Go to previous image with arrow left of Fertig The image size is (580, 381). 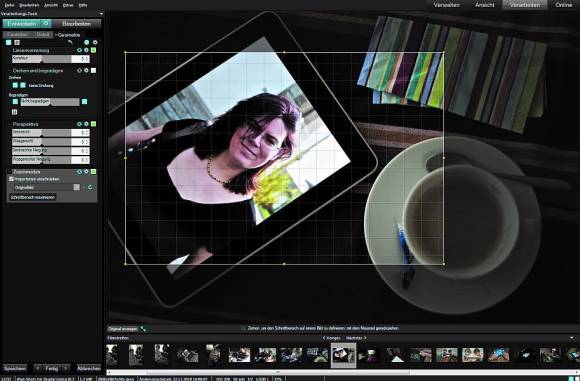coord(38,368)
